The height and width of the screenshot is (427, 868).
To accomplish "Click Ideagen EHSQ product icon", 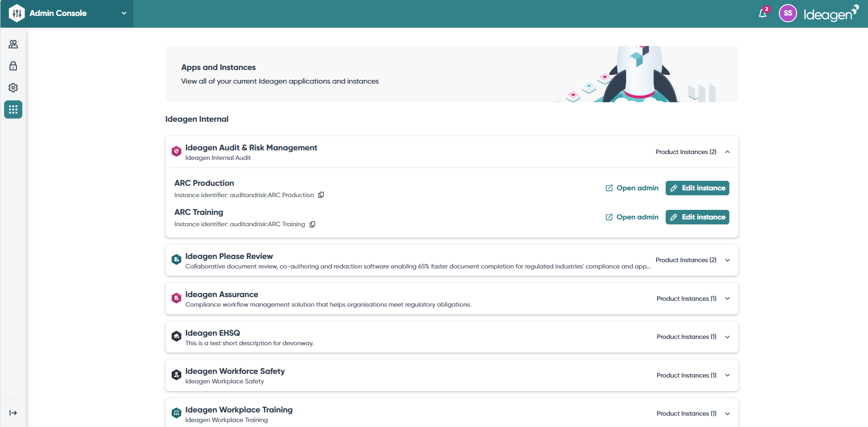I will pyautogui.click(x=176, y=337).
